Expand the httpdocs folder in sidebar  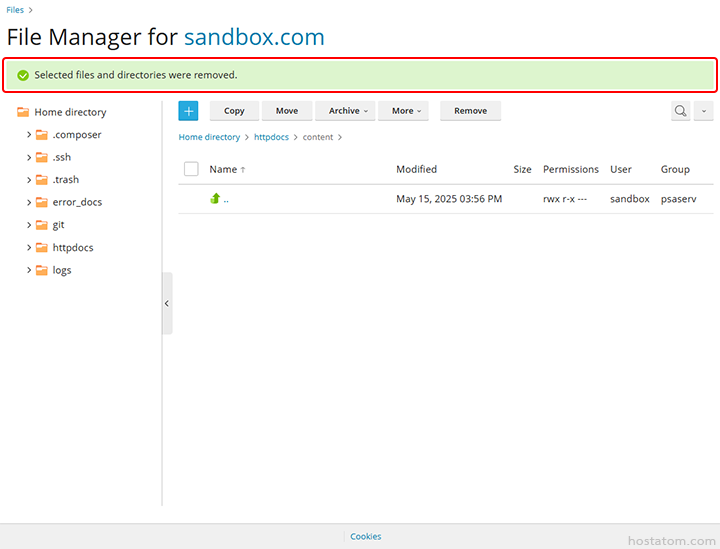pos(29,248)
